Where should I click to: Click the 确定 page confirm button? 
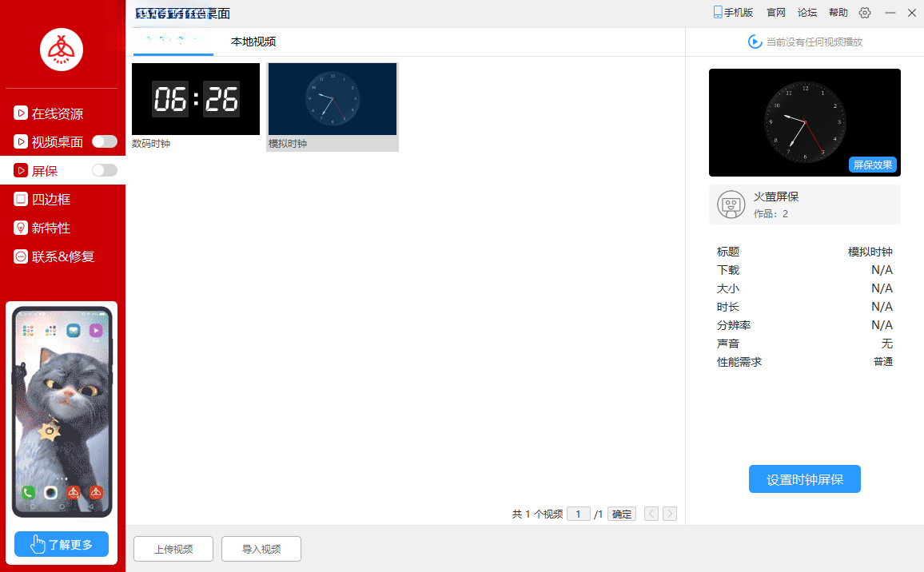(x=622, y=514)
